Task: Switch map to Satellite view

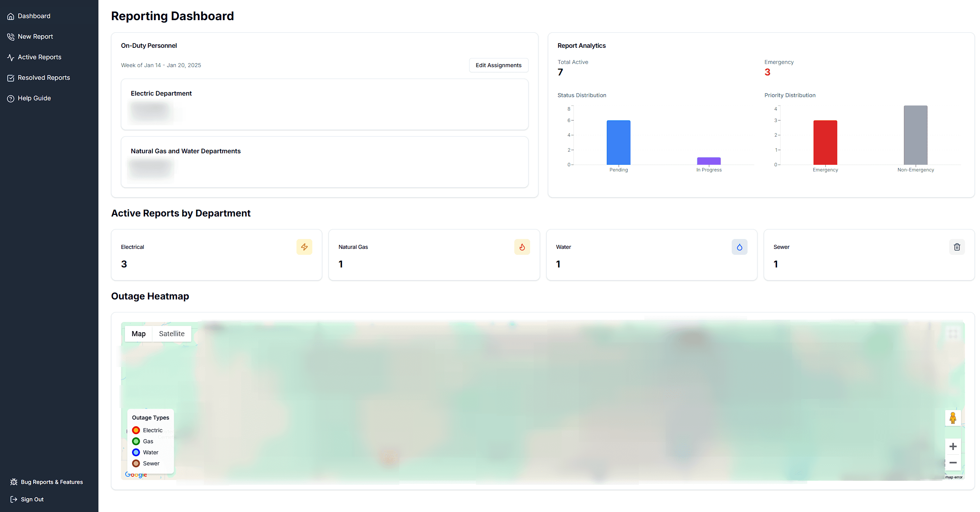Action: [172, 334]
